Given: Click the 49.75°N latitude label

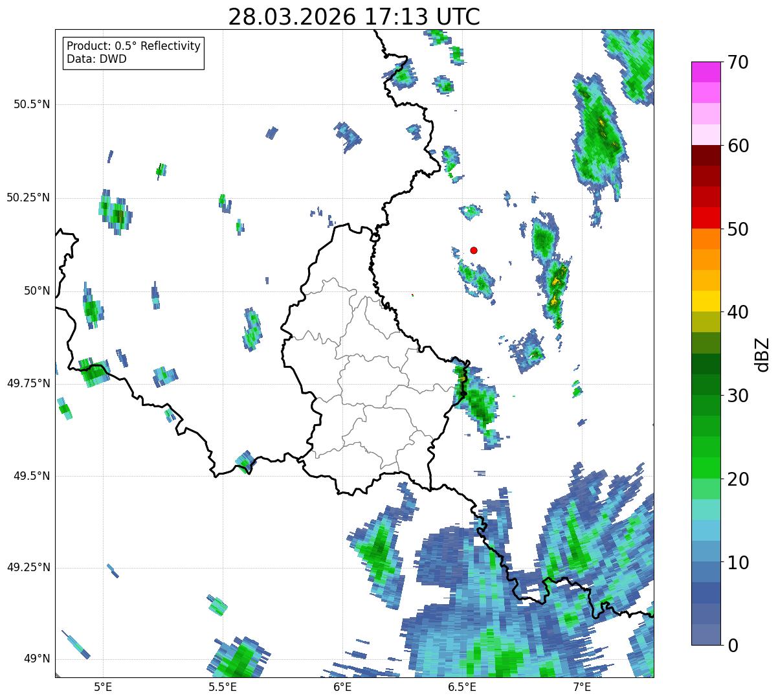Looking at the screenshot, I should point(28,383).
